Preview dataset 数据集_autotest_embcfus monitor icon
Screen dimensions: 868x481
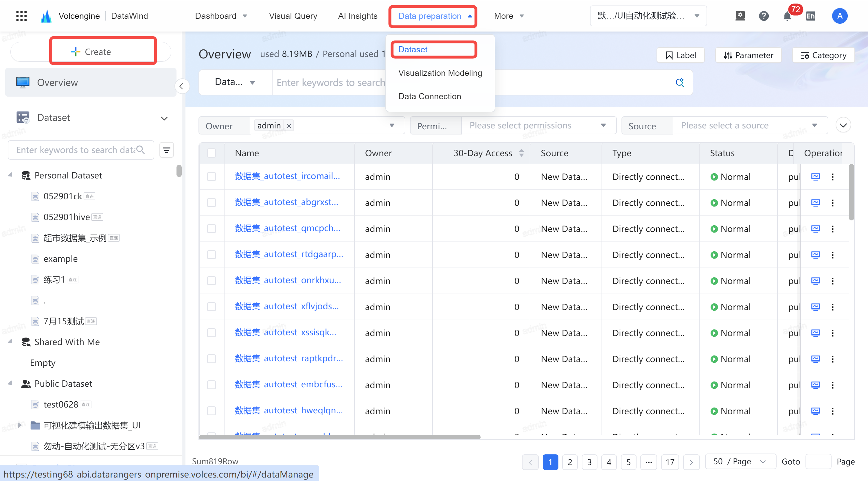pyautogui.click(x=815, y=385)
